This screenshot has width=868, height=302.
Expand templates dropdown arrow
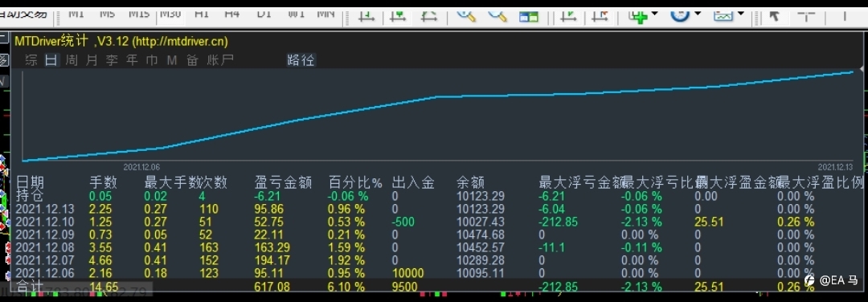click(x=741, y=14)
